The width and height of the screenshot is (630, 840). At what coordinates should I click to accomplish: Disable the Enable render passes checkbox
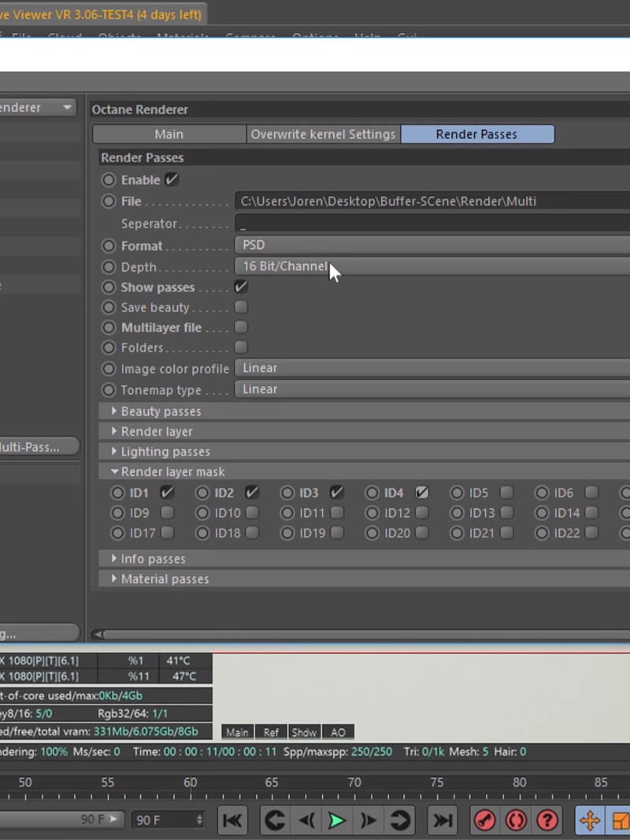pos(172,180)
